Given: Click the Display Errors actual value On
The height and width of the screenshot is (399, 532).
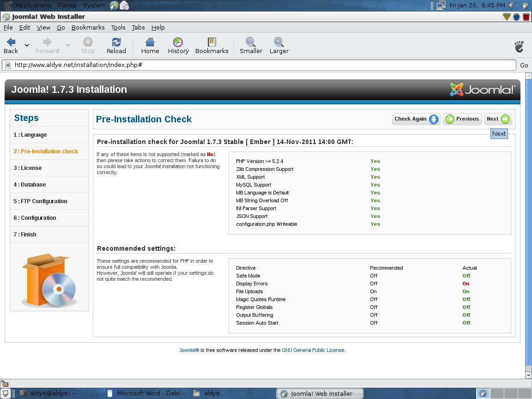Looking at the screenshot, I should point(466,284).
